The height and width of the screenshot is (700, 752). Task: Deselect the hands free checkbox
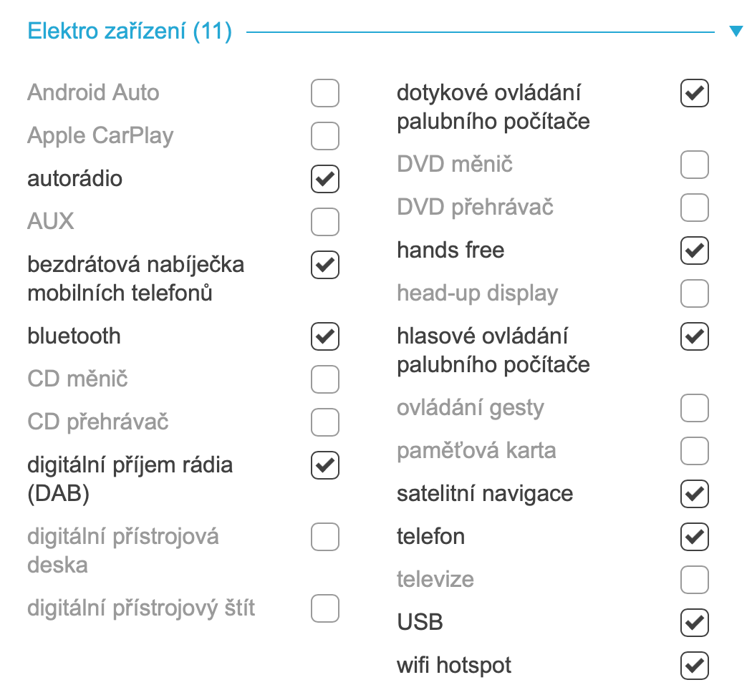click(695, 251)
